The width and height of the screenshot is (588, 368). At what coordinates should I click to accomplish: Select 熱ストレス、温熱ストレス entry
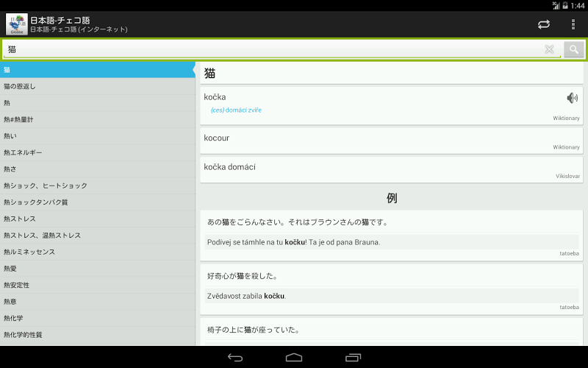click(x=98, y=235)
